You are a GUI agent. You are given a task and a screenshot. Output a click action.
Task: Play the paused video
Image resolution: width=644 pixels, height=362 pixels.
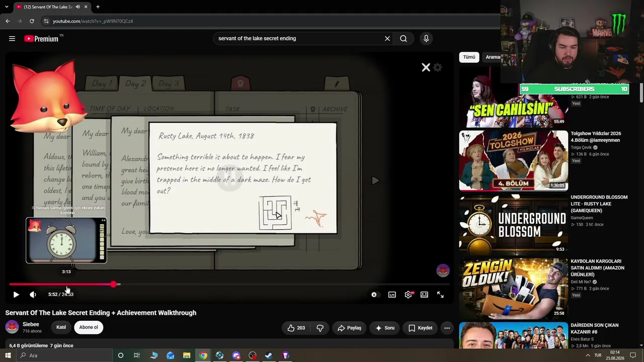point(16,295)
